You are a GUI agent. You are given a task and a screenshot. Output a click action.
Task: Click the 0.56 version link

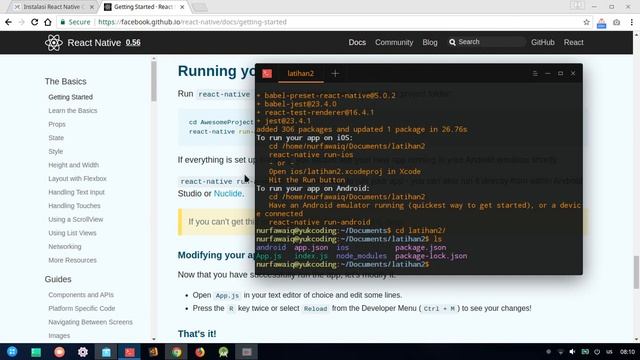pyautogui.click(x=133, y=42)
